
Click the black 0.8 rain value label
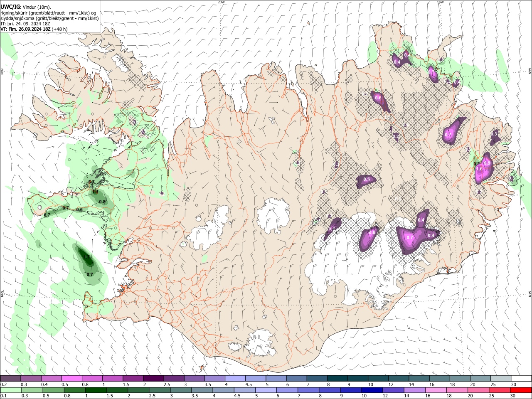coord(102,202)
